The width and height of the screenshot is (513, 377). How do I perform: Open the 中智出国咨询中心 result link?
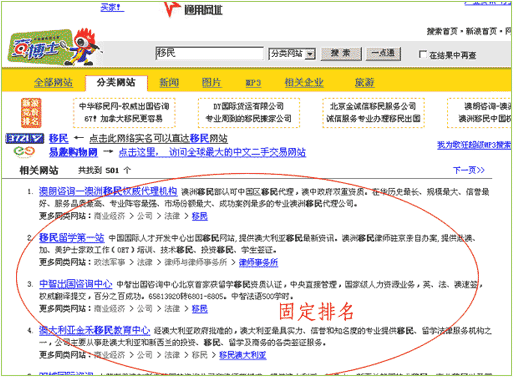(76, 284)
